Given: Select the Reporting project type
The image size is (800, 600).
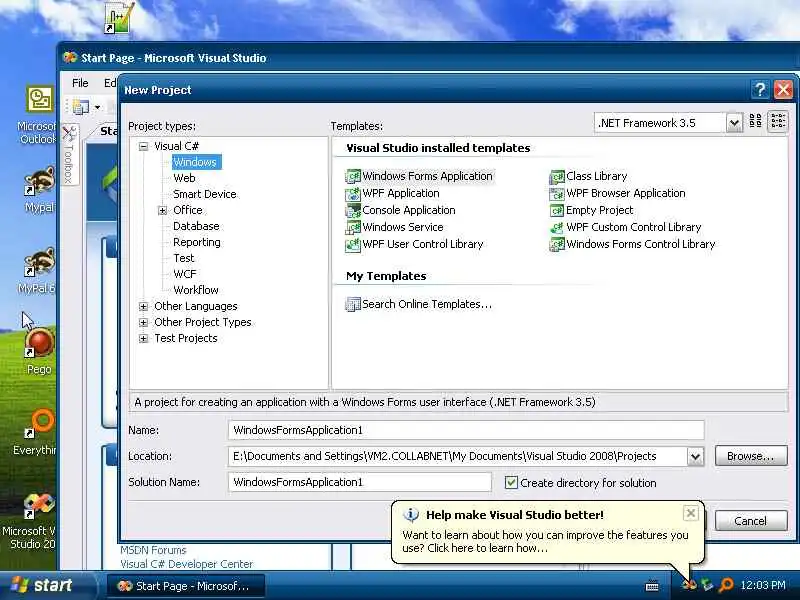Looking at the screenshot, I should click(196, 242).
